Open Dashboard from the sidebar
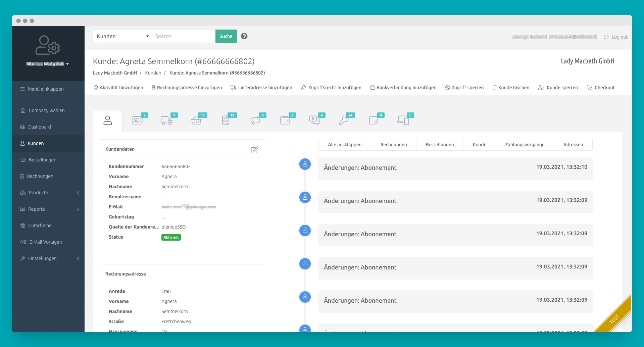 point(36,127)
